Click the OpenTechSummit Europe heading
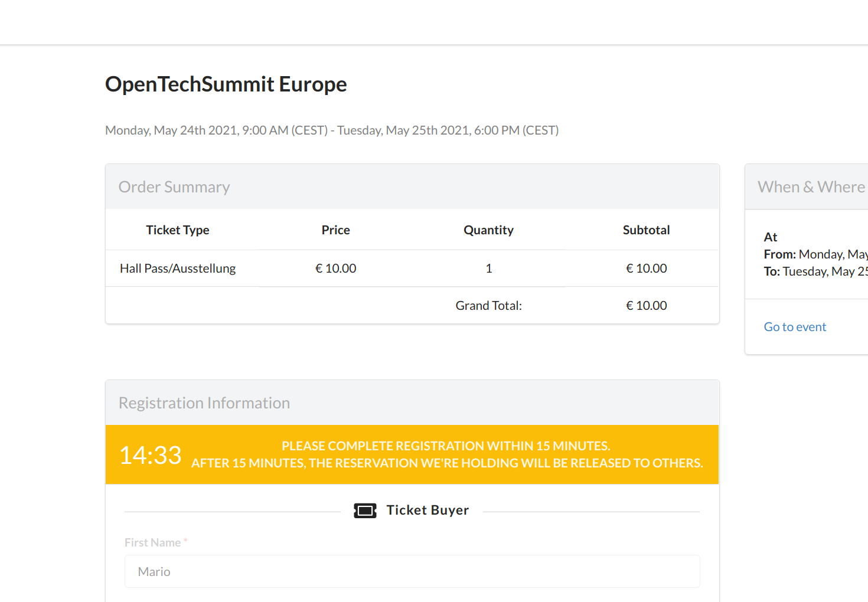The image size is (868, 602). 226,84
